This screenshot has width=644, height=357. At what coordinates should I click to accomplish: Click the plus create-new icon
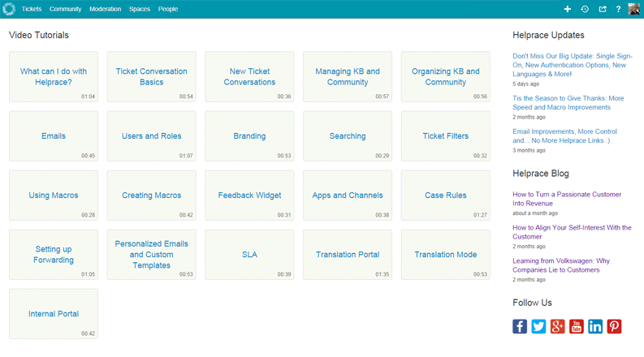[x=567, y=9]
